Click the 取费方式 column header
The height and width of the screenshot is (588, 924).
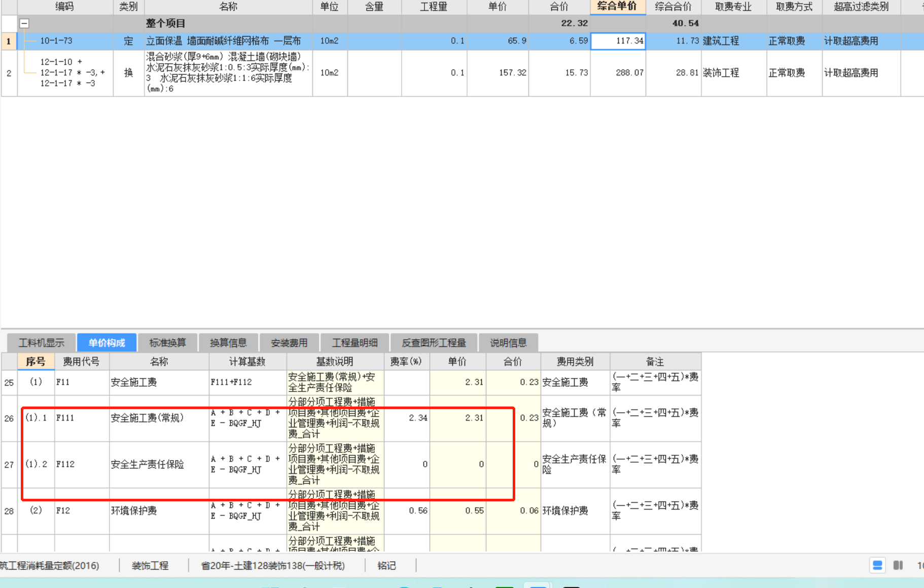coord(794,7)
